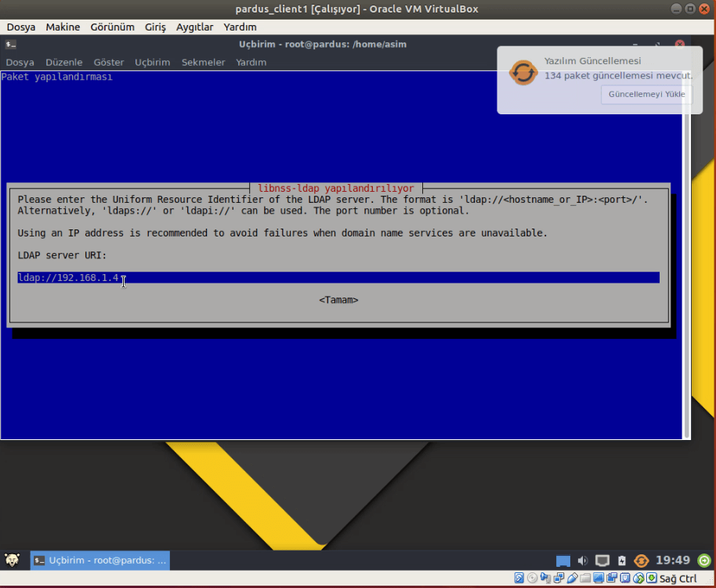The width and height of the screenshot is (716, 588).
Task: Click the LDAP server URI input field
Action: pos(338,278)
